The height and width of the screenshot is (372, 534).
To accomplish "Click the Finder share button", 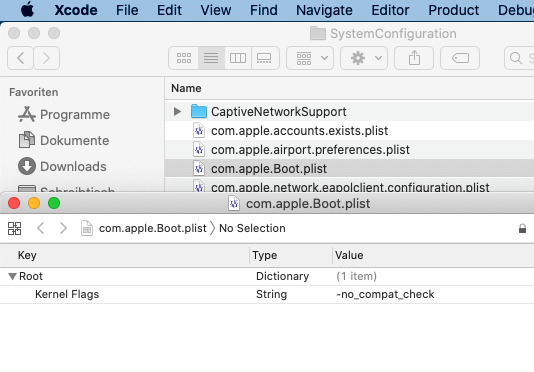I will [414, 58].
